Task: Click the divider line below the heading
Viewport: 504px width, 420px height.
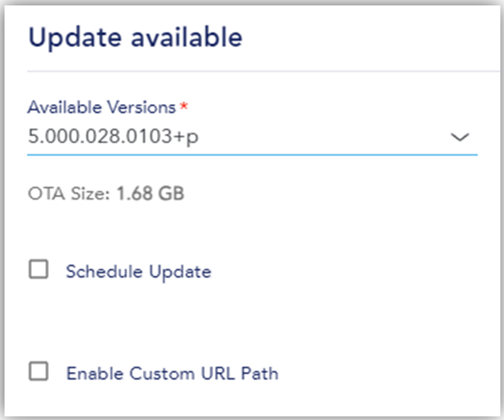Action: 264,71
